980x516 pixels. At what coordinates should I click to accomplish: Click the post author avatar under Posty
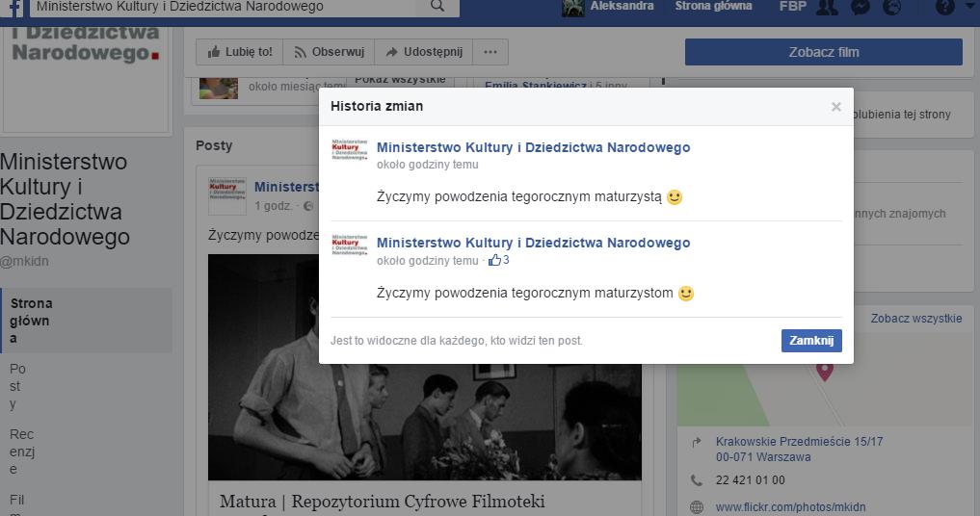pos(226,195)
